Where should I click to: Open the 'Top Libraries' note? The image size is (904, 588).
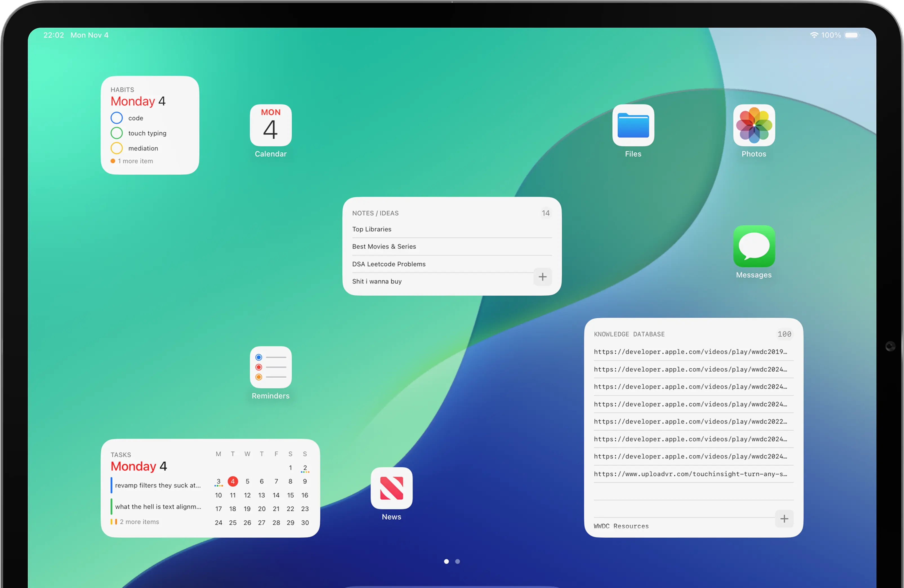click(371, 229)
